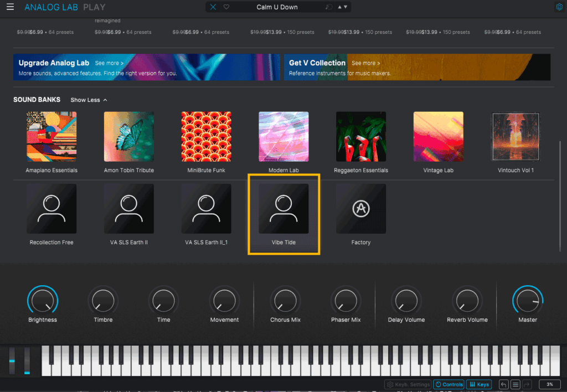Select the VA SLS Earth II user bank
Viewport: 567px width, 392px height.
128,214
